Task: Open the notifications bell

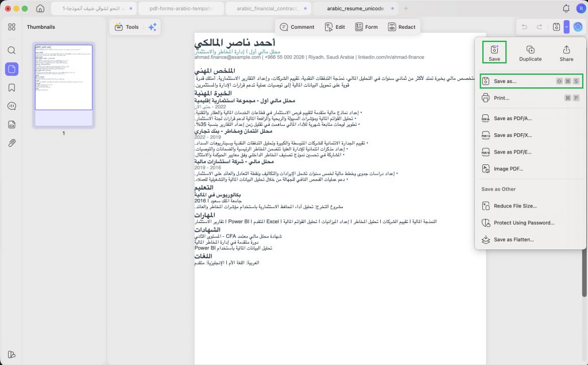Action: click(x=566, y=8)
